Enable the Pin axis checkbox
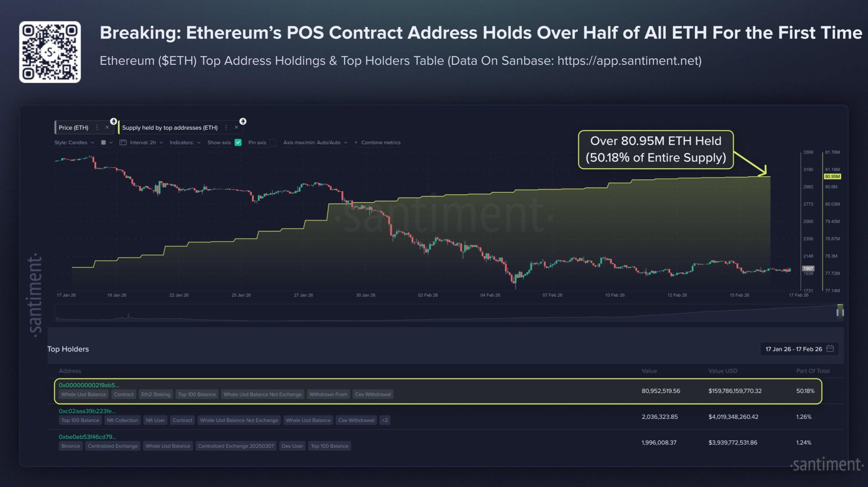This screenshot has width=868, height=487. pyautogui.click(x=273, y=143)
